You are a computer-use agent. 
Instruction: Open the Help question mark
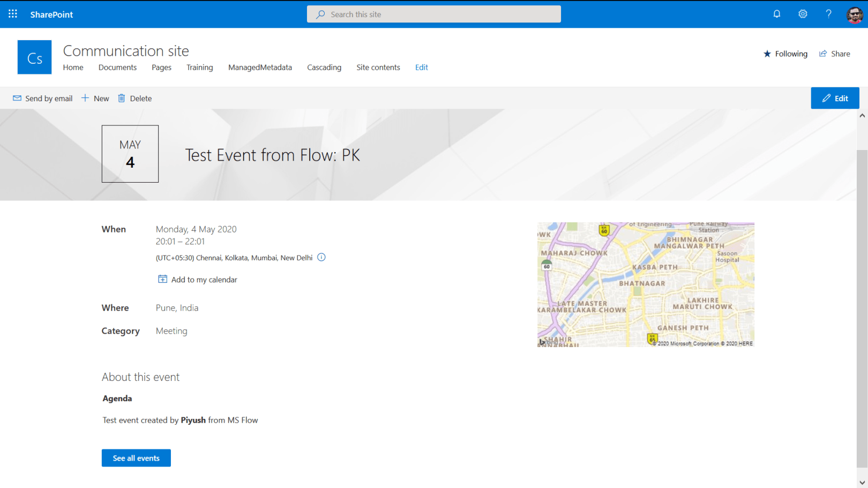[x=828, y=14]
